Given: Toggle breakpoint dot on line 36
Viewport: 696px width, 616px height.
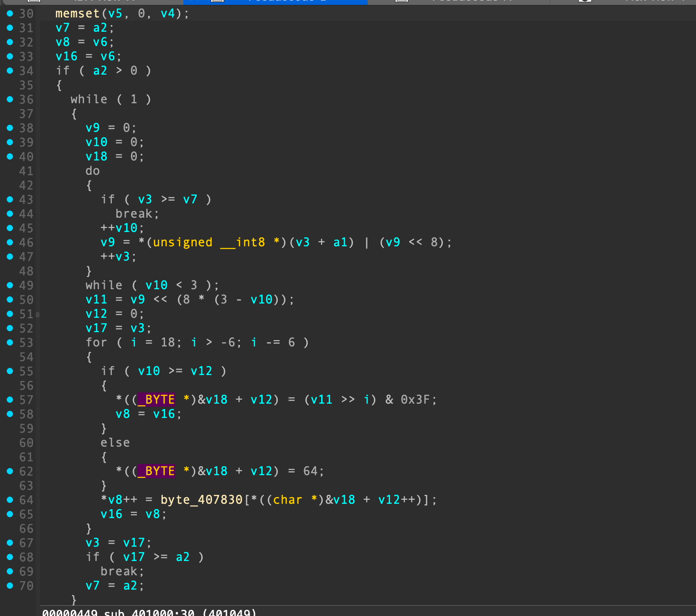Looking at the screenshot, I should (10, 99).
